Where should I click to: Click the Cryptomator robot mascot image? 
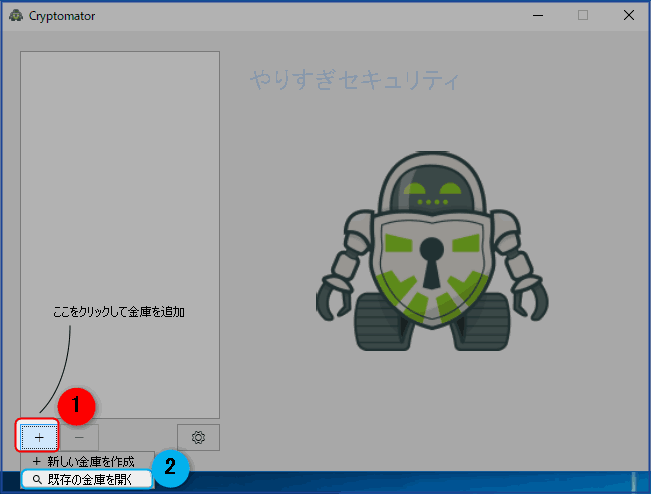tap(432, 252)
